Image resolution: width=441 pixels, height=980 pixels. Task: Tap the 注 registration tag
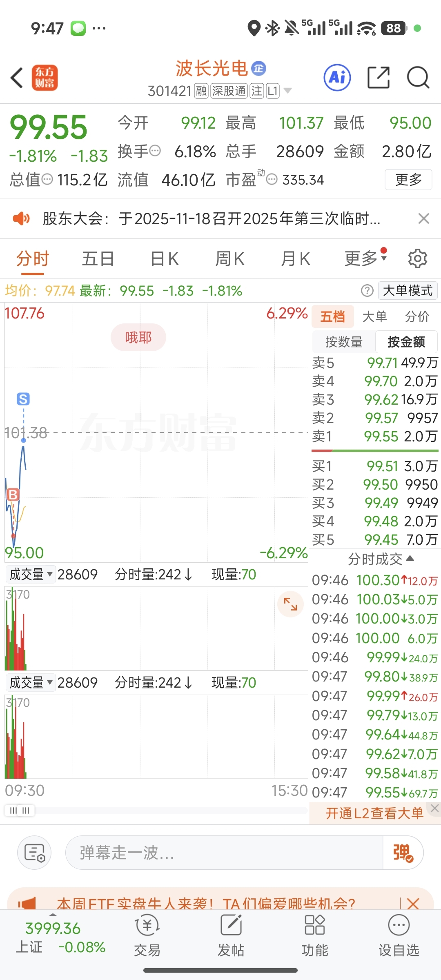point(257,91)
